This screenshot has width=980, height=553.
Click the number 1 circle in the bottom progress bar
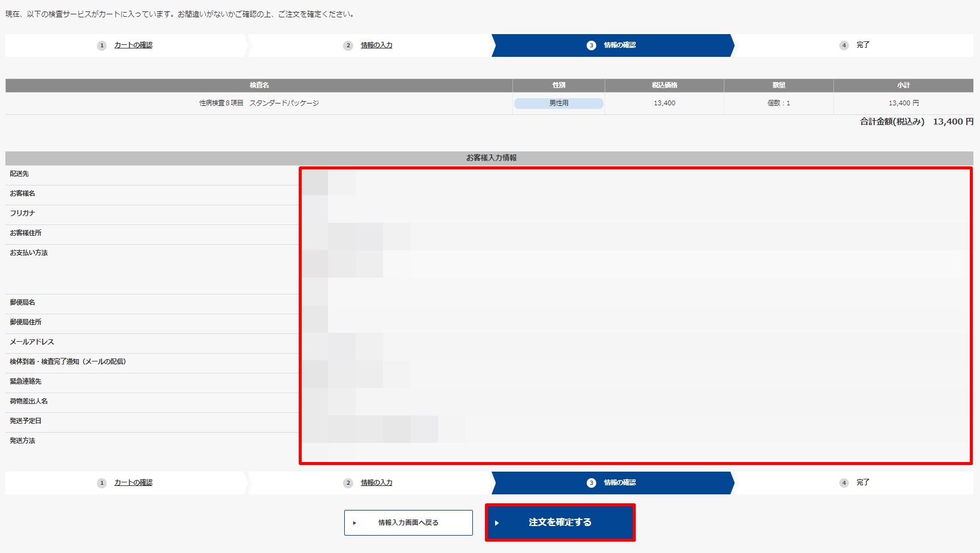[x=101, y=482]
